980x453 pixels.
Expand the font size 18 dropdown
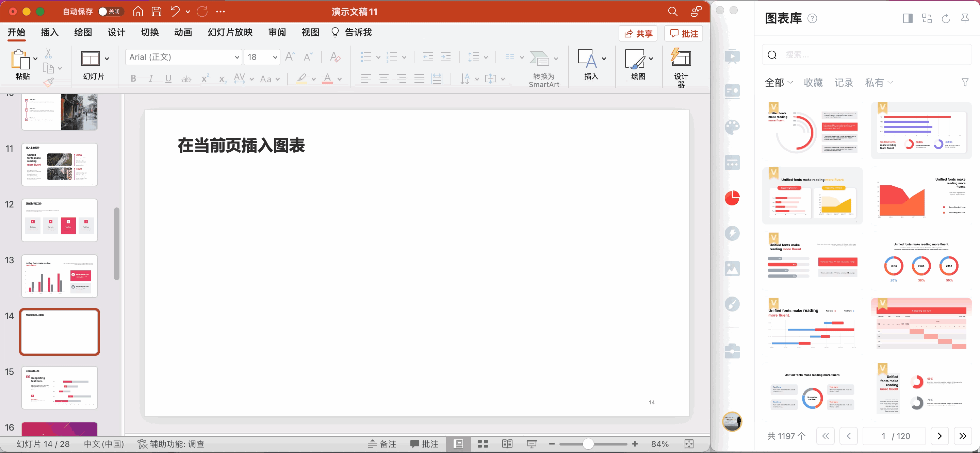coord(275,57)
